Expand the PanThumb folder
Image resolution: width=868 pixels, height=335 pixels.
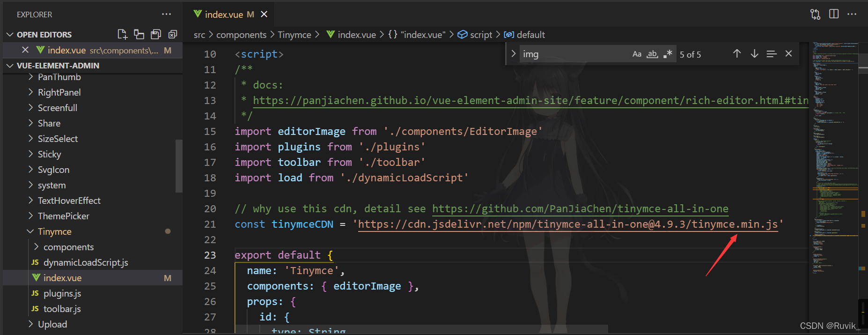[31, 77]
